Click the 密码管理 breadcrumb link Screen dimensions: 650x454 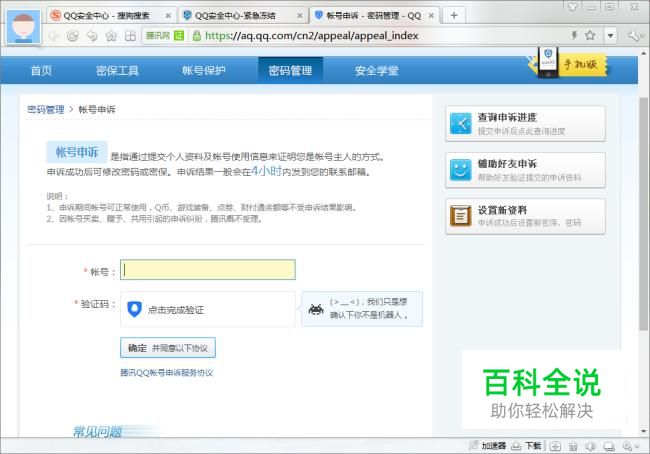pyautogui.click(x=46, y=109)
